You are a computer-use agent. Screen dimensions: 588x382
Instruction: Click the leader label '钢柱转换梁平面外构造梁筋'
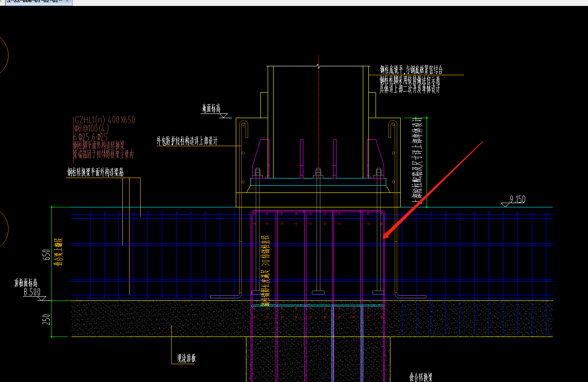(x=96, y=172)
